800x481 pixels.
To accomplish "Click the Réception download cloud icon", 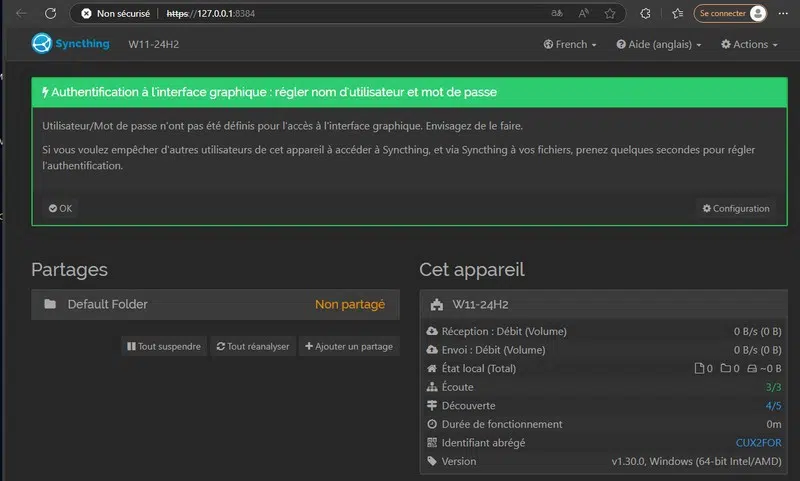I will coord(432,331).
